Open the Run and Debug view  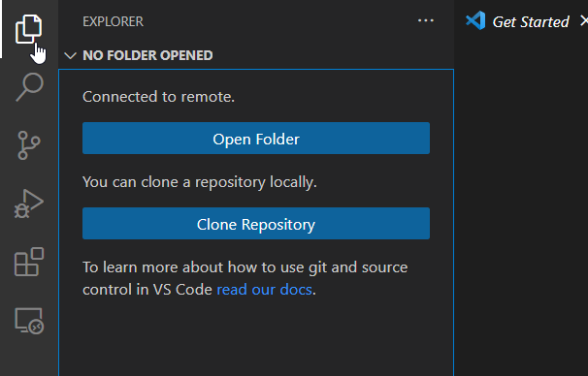pyautogui.click(x=29, y=204)
